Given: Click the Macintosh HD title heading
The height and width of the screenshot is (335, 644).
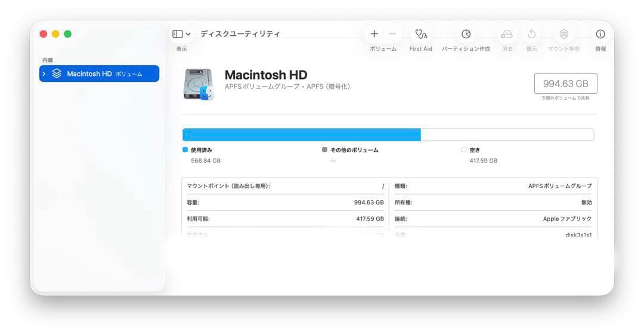Looking at the screenshot, I should (266, 75).
